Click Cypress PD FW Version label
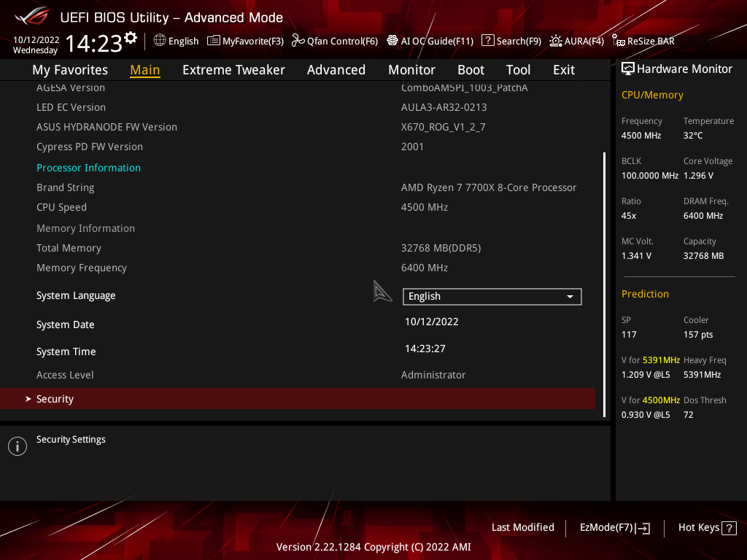 90,147
